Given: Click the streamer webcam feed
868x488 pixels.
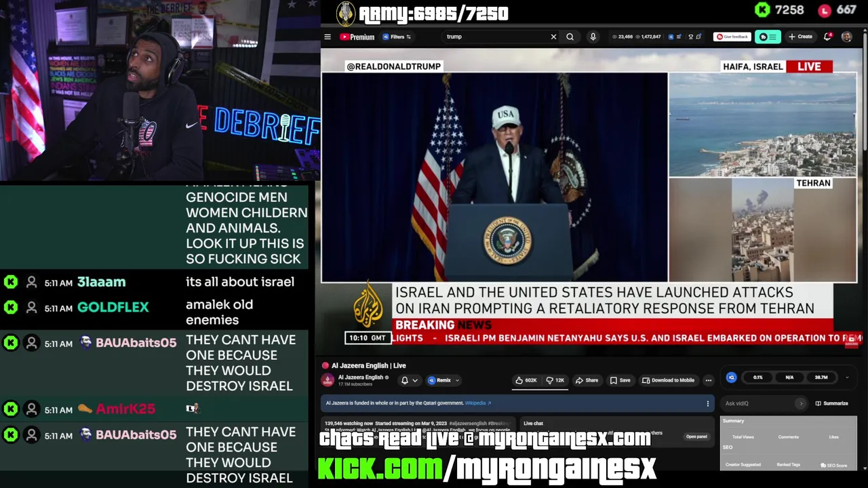Looking at the screenshot, I should coord(160,91).
